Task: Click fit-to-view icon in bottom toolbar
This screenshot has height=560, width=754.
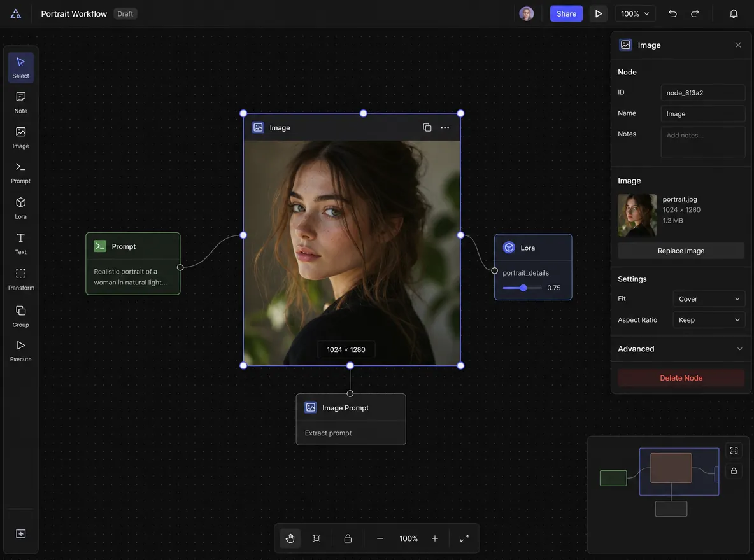Action: click(x=317, y=538)
